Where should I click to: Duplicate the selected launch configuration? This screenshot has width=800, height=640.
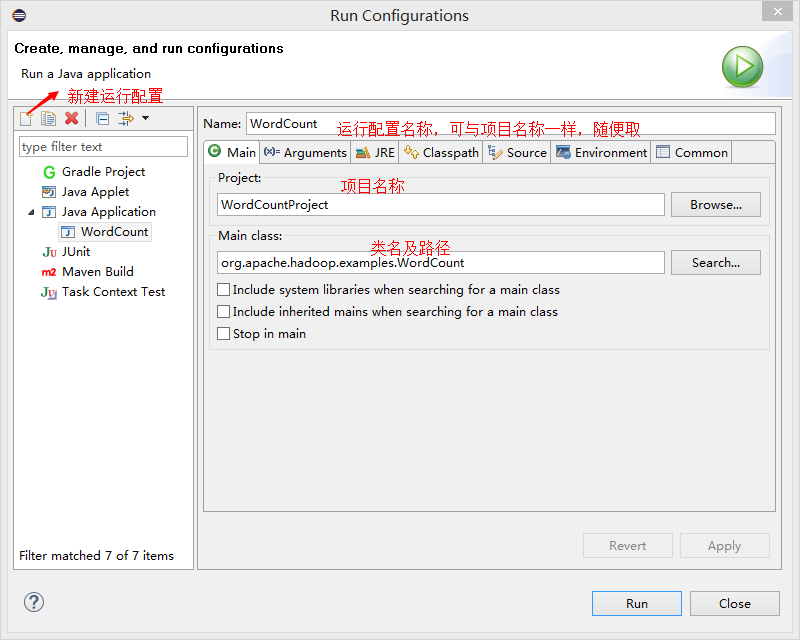48,118
